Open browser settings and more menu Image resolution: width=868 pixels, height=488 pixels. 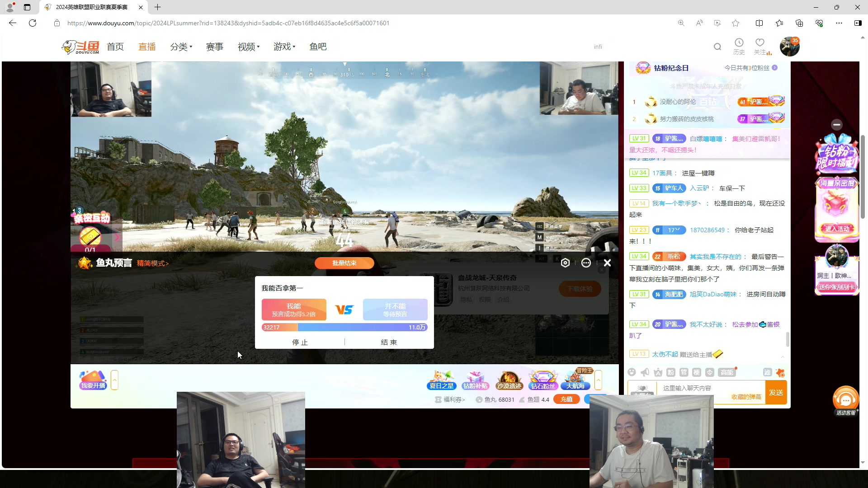(x=839, y=23)
